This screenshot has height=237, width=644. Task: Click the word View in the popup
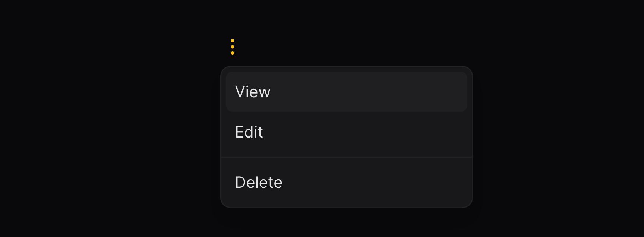click(x=253, y=92)
